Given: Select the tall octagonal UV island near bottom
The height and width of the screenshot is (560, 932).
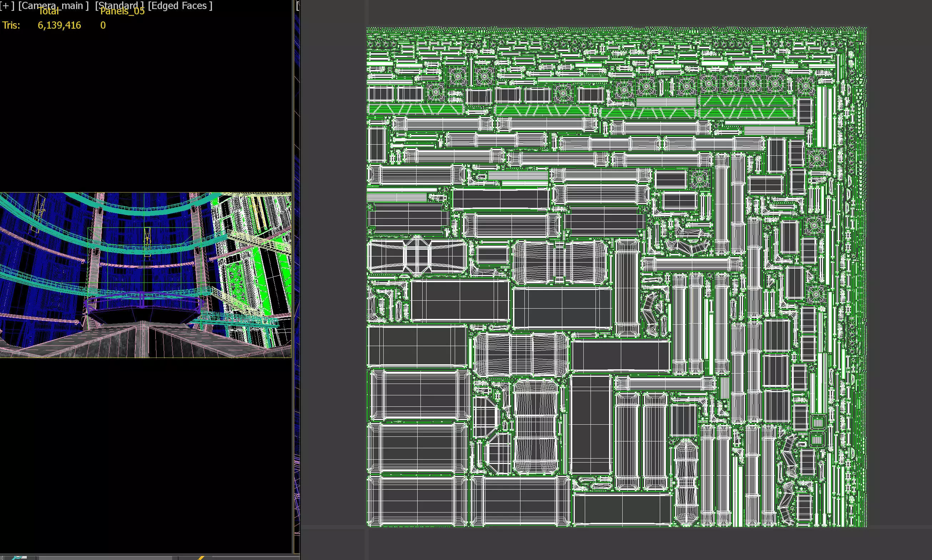Looking at the screenshot, I should click(686, 482).
